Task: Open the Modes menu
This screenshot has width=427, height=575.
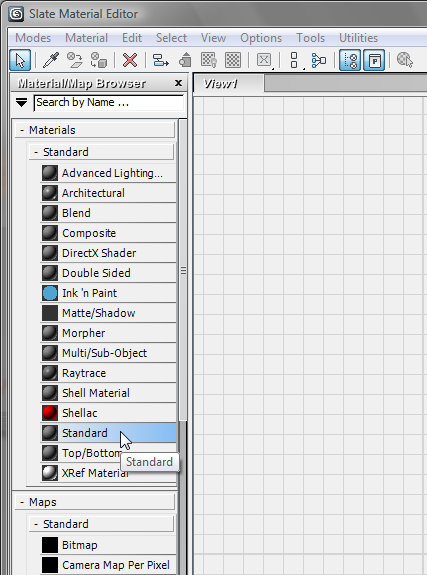Action: coord(33,38)
